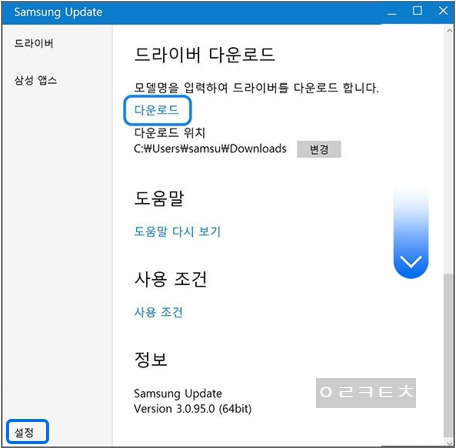The image size is (456, 448).
Task: Click the scrollbar up arrow
Action: [449, 30]
